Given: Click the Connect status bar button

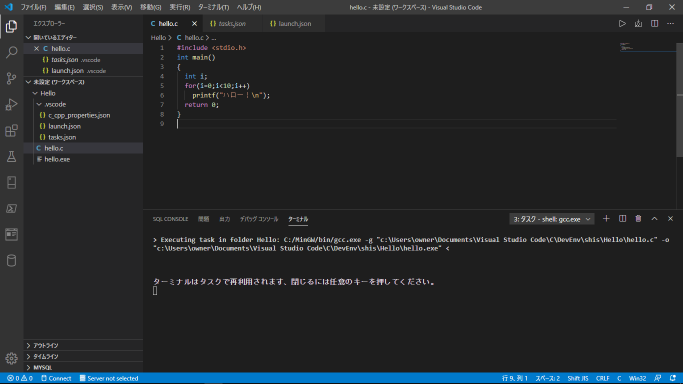Looking at the screenshot, I should point(56,378).
